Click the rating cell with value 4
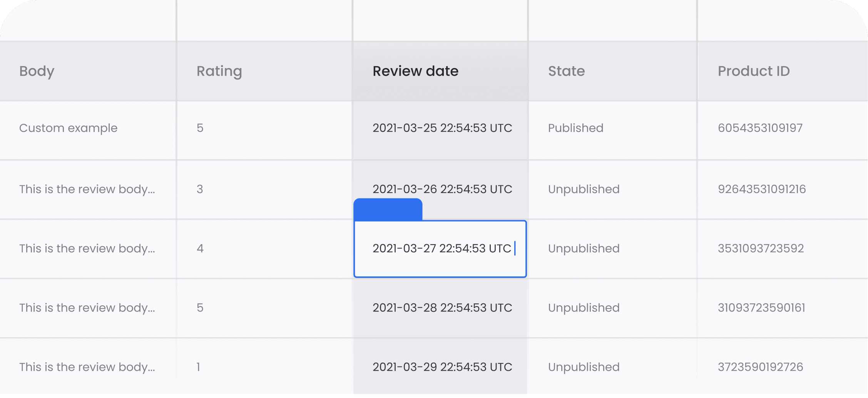Viewport: 868px width, 398px height. pyautogui.click(x=264, y=249)
